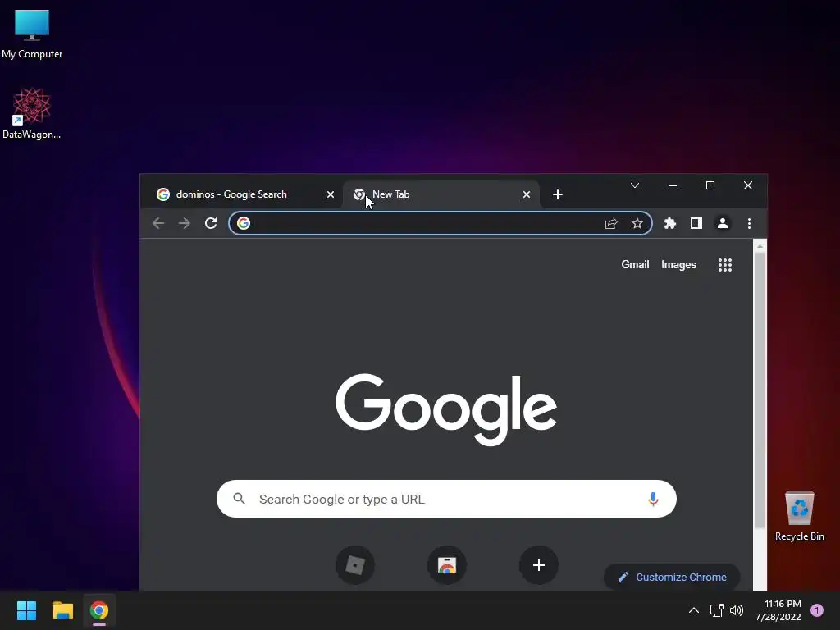The width and height of the screenshot is (840, 630).
Task: Click the Google icon in the address bar
Action: [244, 223]
